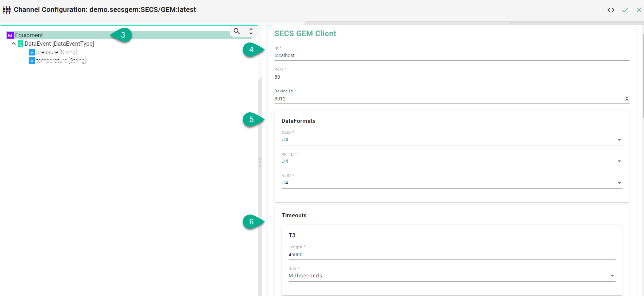The height and width of the screenshot is (296, 644).
Task: Collapse the DataEvent tree node
Action: click(x=14, y=44)
